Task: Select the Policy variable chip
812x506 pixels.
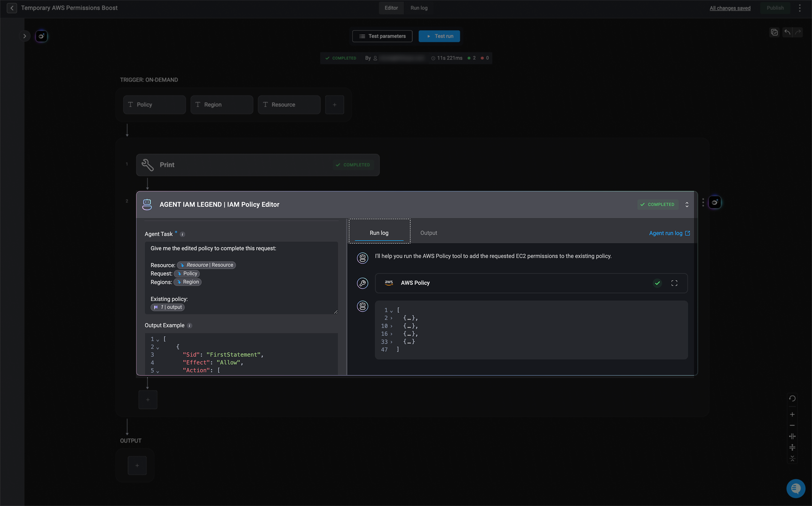Action: 187,274
